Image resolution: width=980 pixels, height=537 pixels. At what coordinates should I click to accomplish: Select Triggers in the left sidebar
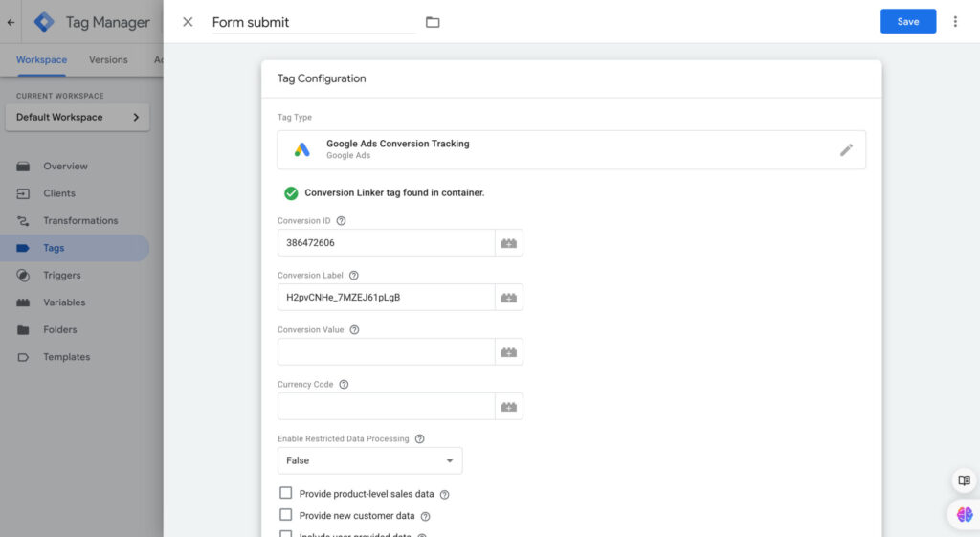tap(62, 275)
